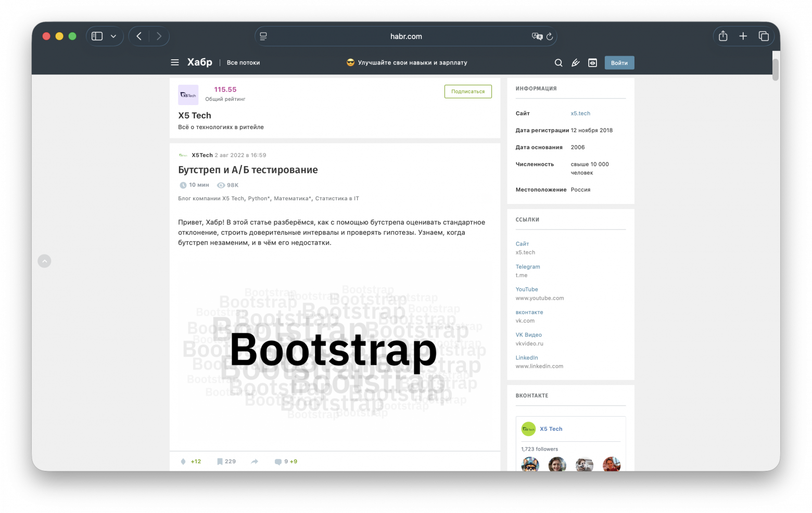
Task: Open the display settings eye icon
Action: 592,63
